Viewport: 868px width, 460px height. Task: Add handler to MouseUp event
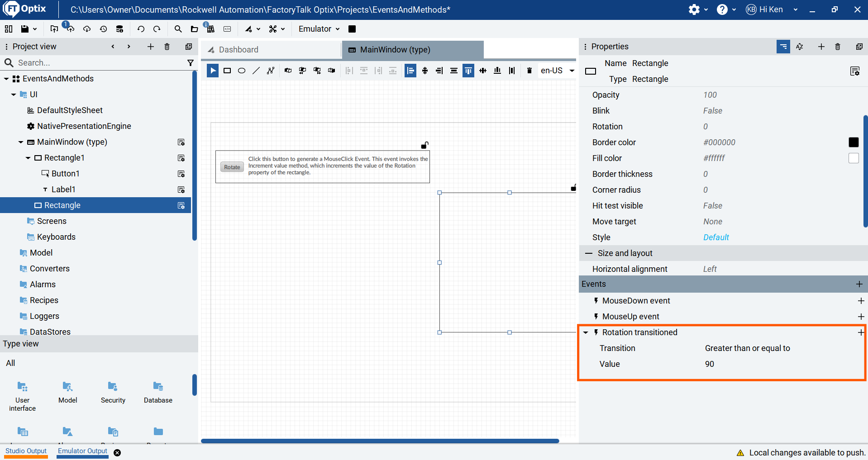click(861, 317)
